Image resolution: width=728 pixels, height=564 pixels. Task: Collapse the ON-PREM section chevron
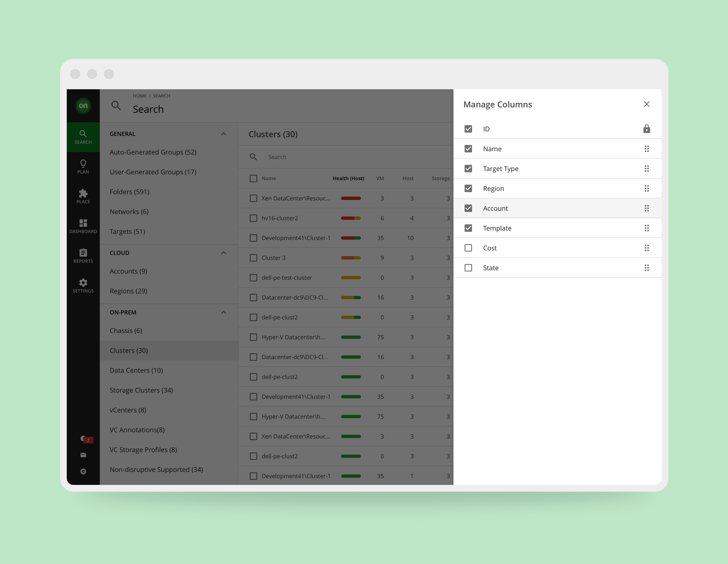[x=224, y=313]
